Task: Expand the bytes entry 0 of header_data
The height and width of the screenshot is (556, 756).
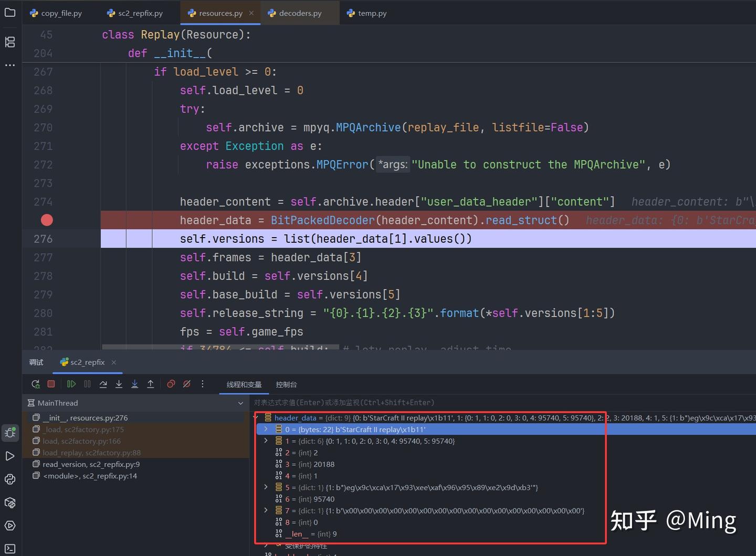Action: click(x=266, y=429)
